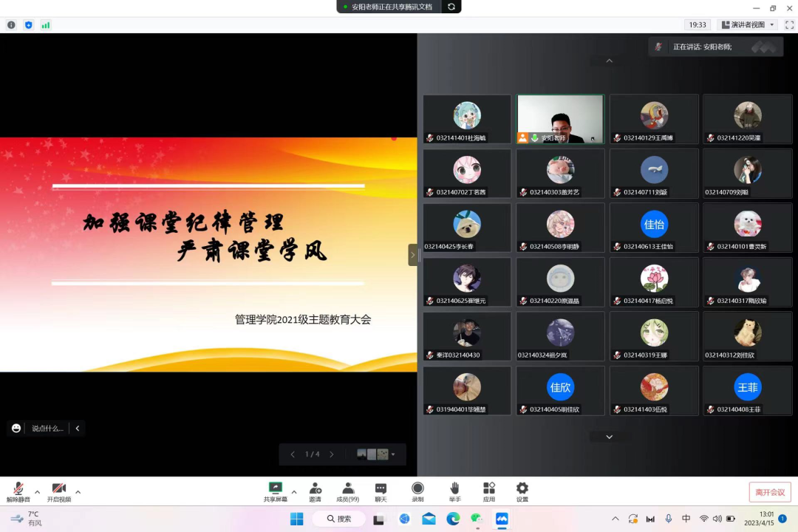798x532 pixels.
Task: Collapse the participant panel with the side arrow
Action: 413,254
